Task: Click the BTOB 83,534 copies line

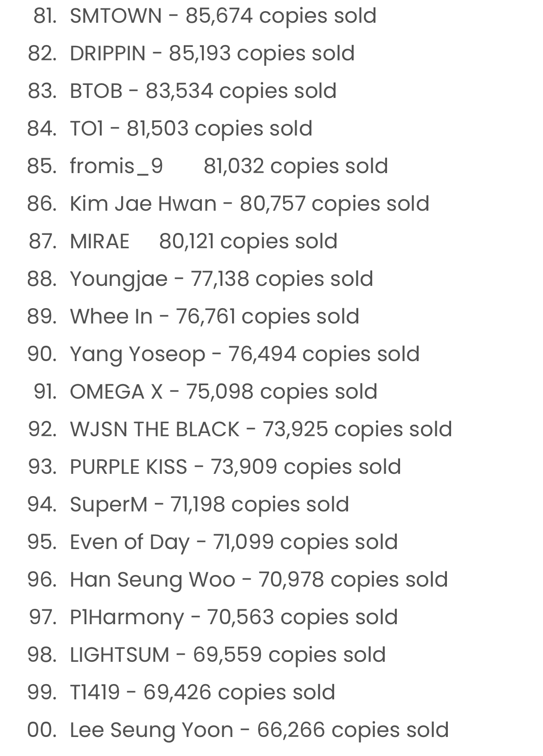Action: coord(182,91)
